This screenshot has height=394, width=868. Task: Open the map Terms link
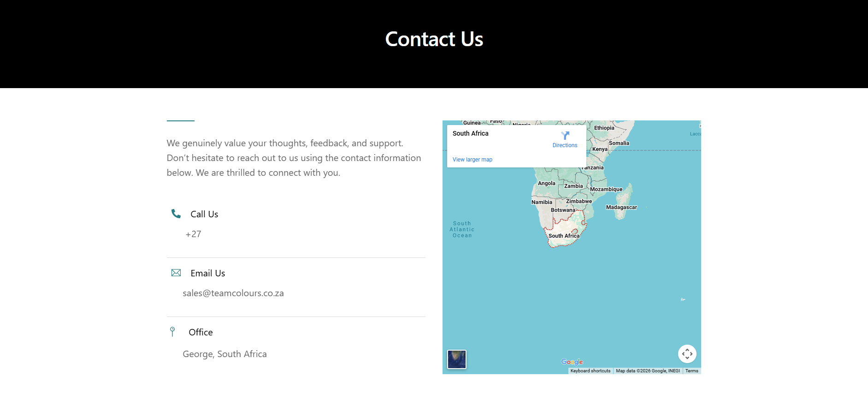coord(691,371)
